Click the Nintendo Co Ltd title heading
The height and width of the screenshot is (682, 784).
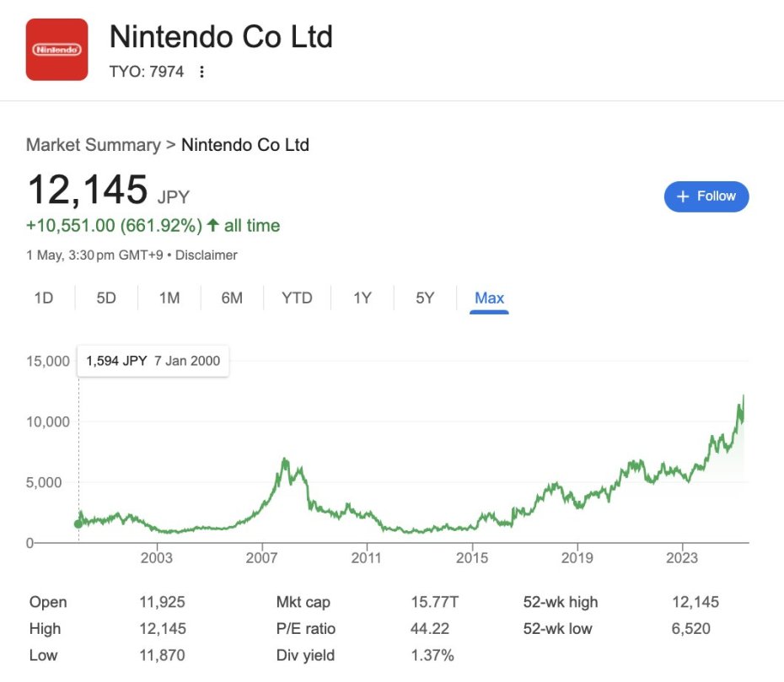coord(221,36)
